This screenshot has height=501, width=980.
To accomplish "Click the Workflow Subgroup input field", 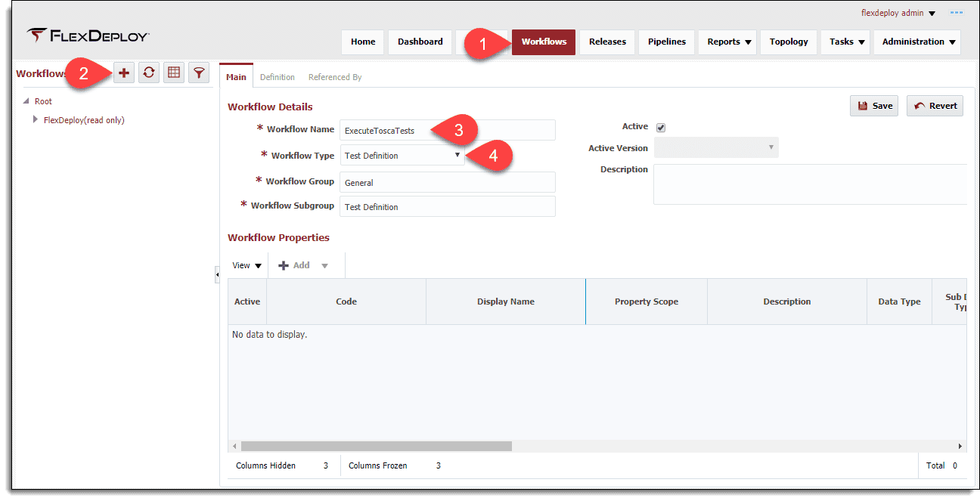I will click(x=448, y=206).
